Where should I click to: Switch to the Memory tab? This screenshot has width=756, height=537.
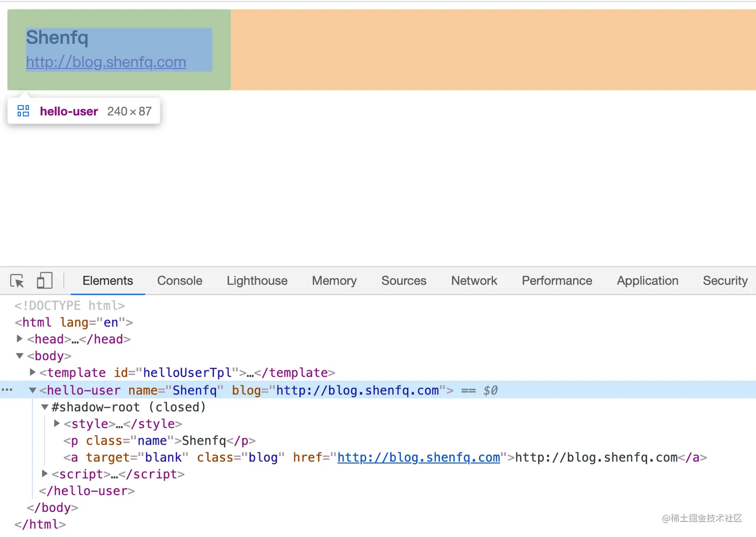tap(334, 281)
